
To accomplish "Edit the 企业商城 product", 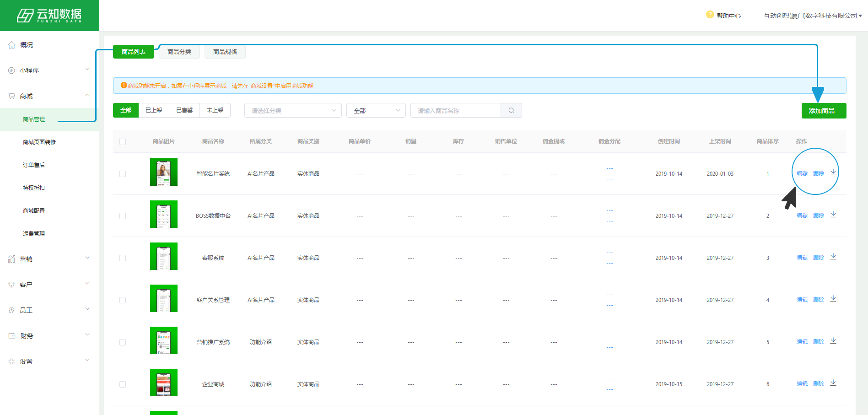I will (802, 384).
